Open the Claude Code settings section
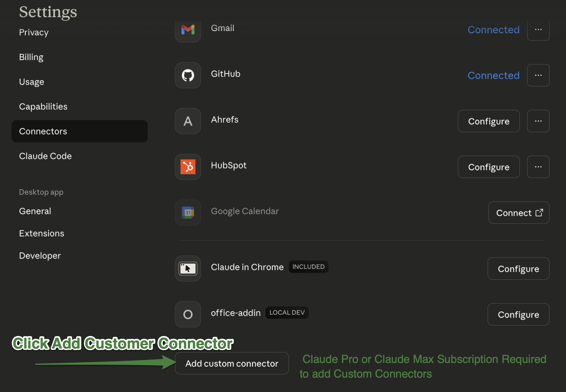The height and width of the screenshot is (392, 566). 45,156
